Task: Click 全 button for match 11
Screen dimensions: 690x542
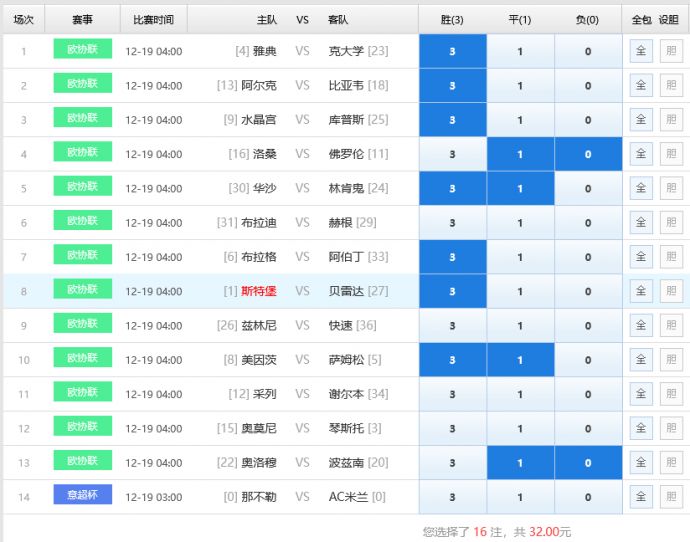Action: [641, 394]
